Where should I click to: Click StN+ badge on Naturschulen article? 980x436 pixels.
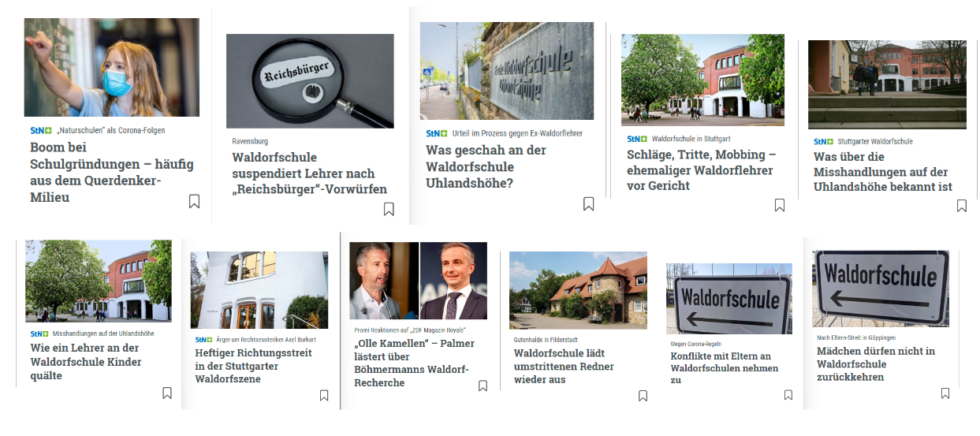(41, 130)
